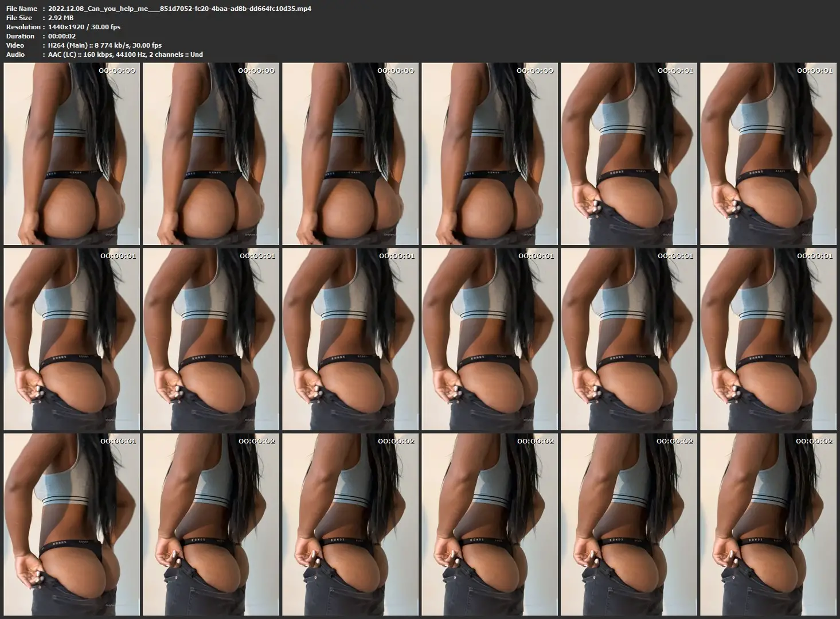Click the File Size value 2.92 MB
This screenshot has width=840, height=619.
point(61,18)
